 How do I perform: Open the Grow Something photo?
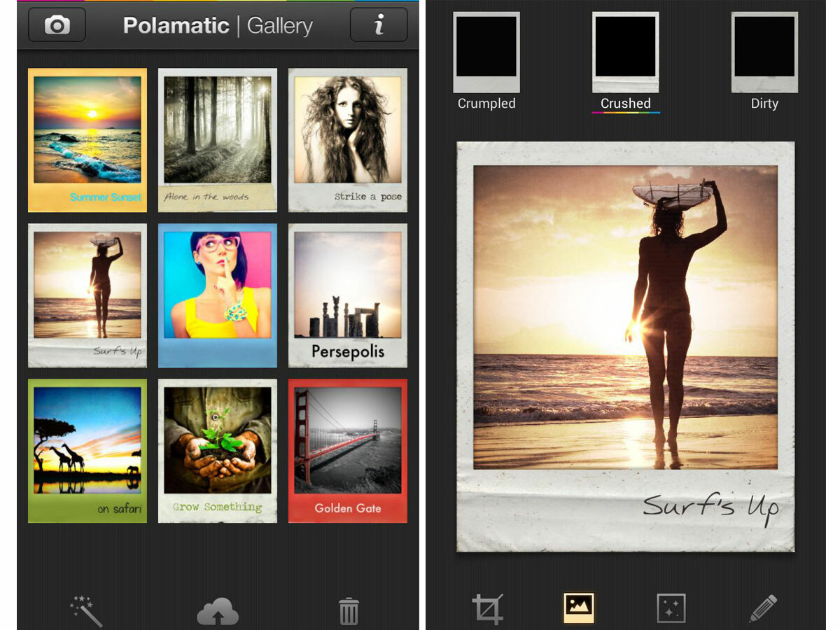pyautogui.click(x=218, y=451)
